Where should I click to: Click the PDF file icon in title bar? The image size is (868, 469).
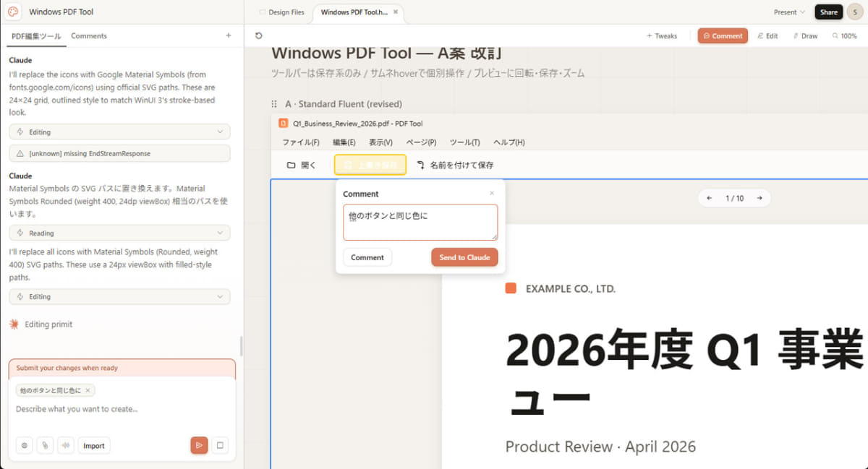pos(284,124)
